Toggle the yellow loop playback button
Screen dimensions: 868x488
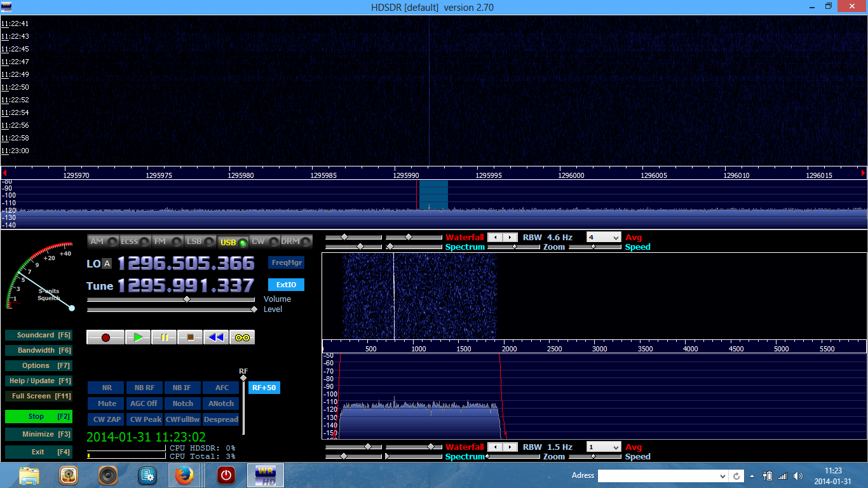pyautogui.click(x=242, y=337)
